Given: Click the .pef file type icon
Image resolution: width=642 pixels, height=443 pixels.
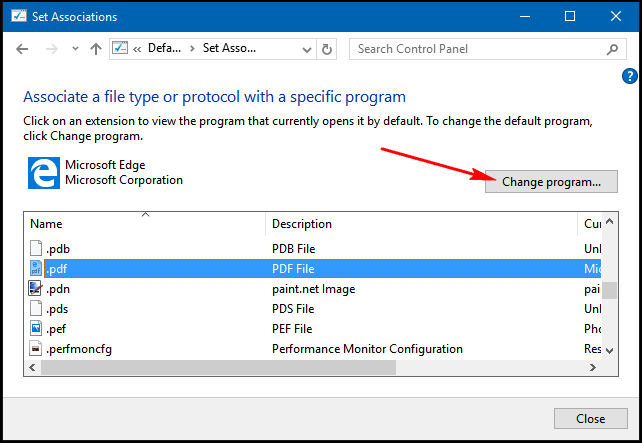Looking at the screenshot, I should [36, 329].
